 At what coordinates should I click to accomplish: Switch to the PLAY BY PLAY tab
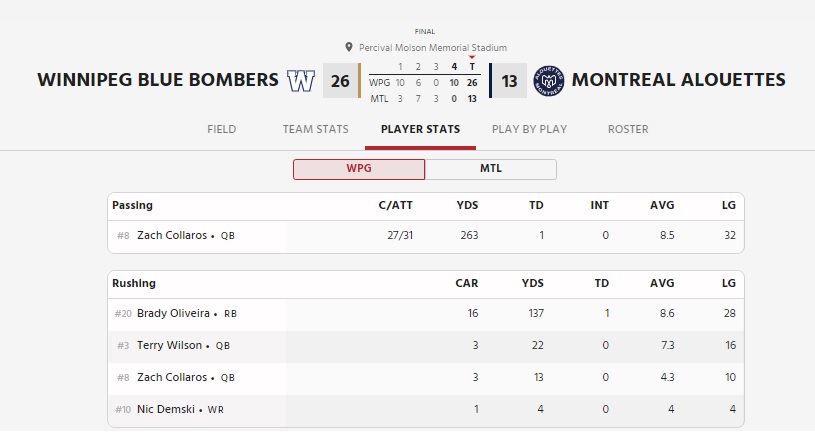coord(529,129)
